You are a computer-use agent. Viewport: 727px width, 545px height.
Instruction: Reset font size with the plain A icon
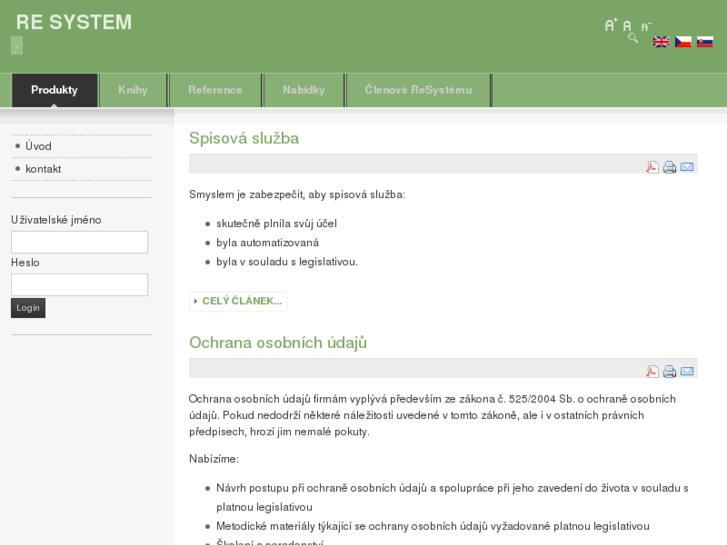tap(627, 26)
